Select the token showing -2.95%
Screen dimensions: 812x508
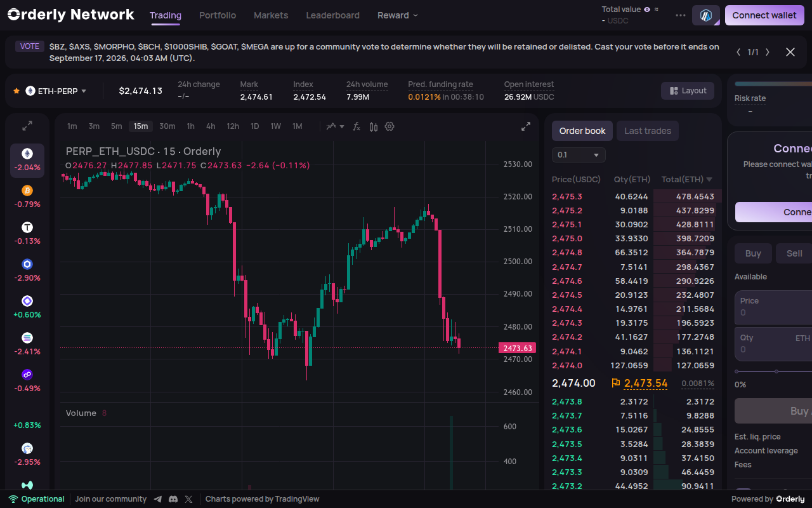pyautogui.click(x=27, y=455)
